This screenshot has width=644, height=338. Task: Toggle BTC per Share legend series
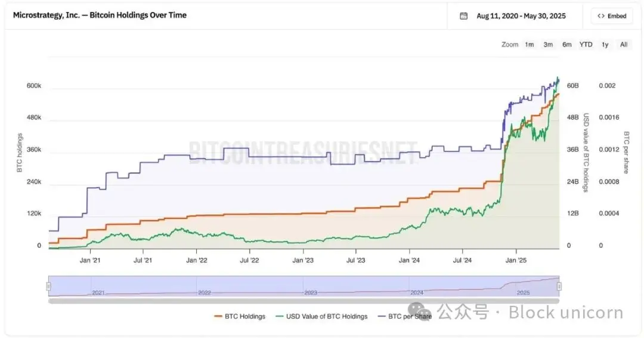pos(410,317)
